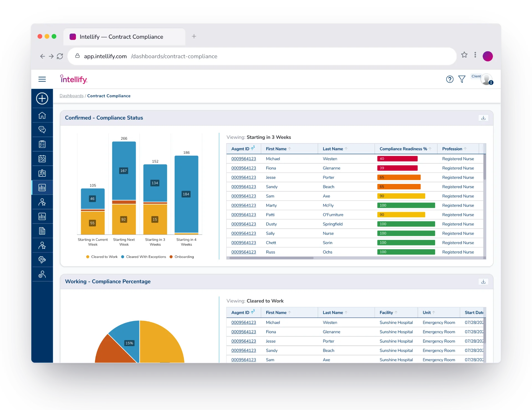This screenshot has width=532, height=410.
Task: Go to Home via sidebar house icon
Action: point(42,115)
